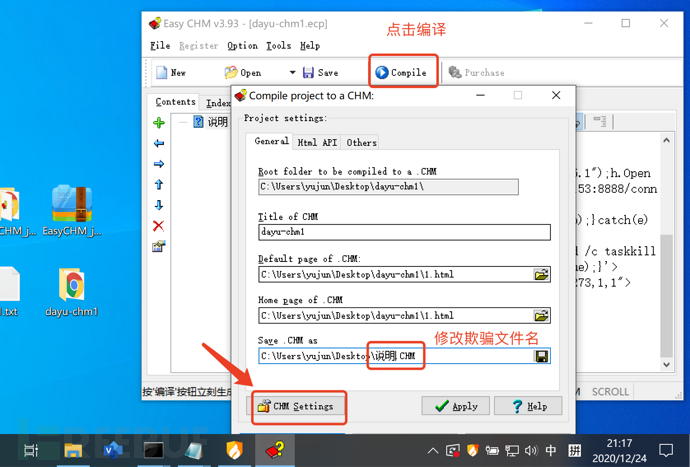Click the VMware taskbar icon
Screen dimensions: 690x467
pyautogui.click(x=114, y=450)
